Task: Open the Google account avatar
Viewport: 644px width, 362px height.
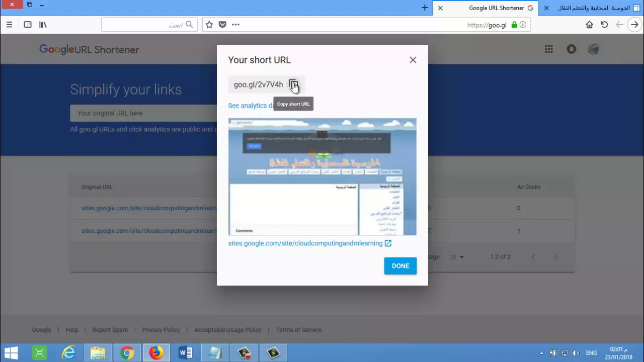Action: point(594,49)
